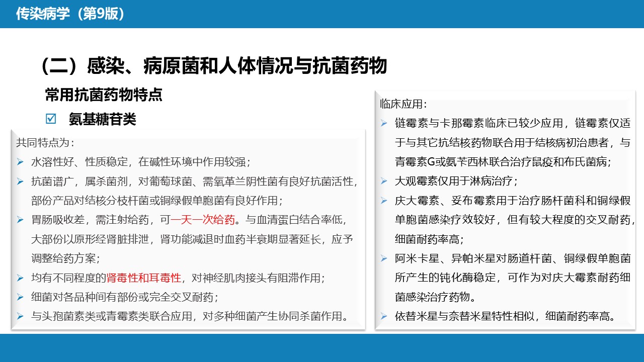Screen dimensions: 644x362
Task: Click the 临床应用： label
Action: 404,104
